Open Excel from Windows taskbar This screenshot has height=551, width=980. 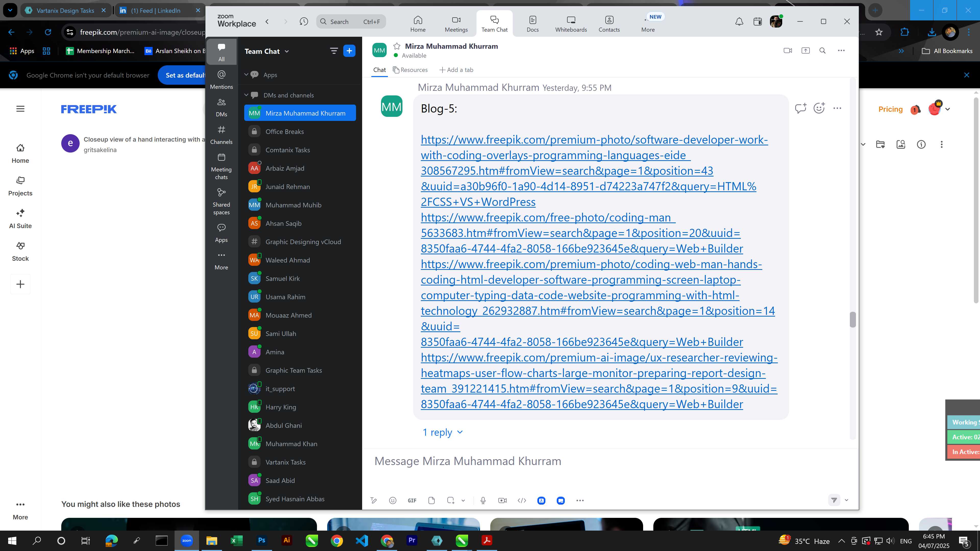tap(237, 540)
